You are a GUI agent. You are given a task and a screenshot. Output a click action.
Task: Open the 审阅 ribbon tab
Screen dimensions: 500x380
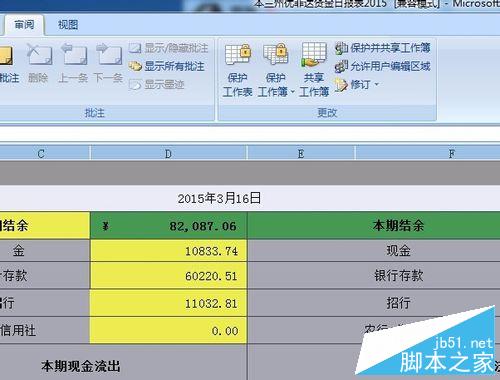click(24, 25)
